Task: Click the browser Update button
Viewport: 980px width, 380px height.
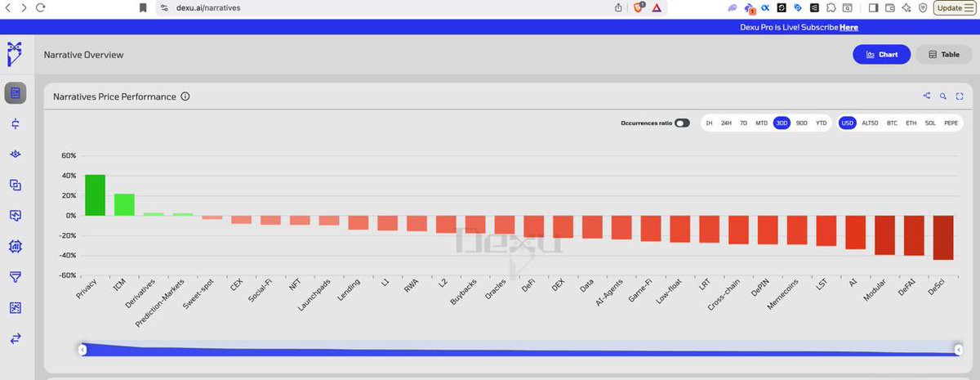Action: 952,7
